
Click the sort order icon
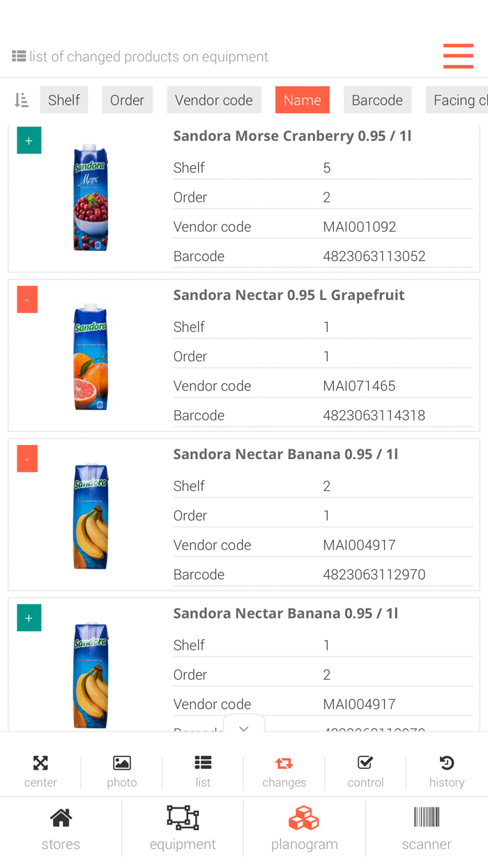pos(22,100)
